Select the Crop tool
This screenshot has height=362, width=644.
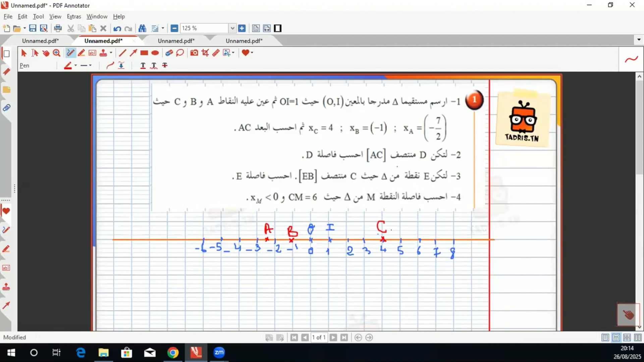205,53
